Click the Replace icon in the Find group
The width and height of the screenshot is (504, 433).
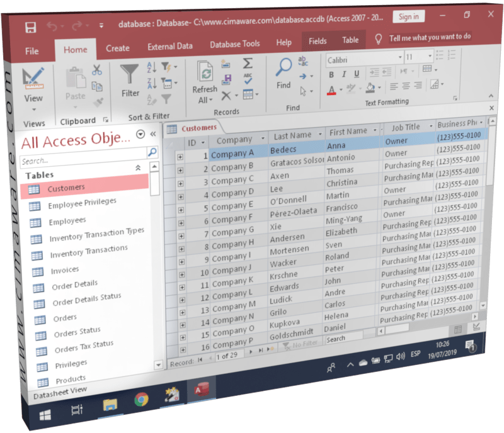[303, 61]
